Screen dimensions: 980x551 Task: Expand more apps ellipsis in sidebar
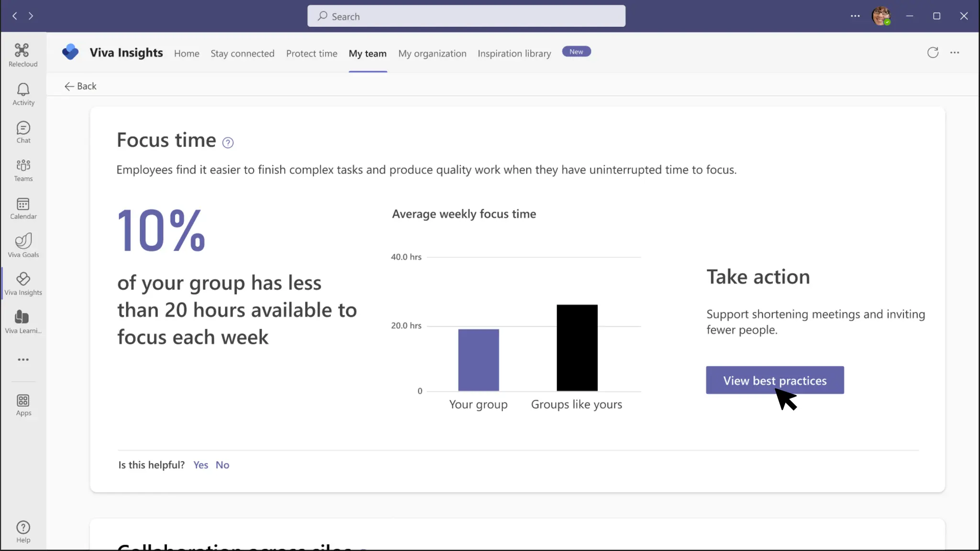pyautogui.click(x=23, y=360)
